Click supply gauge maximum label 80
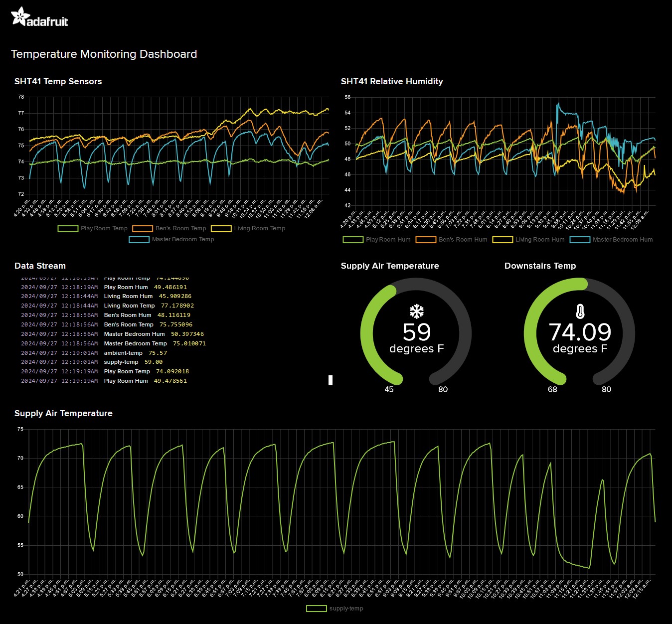The height and width of the screenshot is (624, 672). point(443,389)
